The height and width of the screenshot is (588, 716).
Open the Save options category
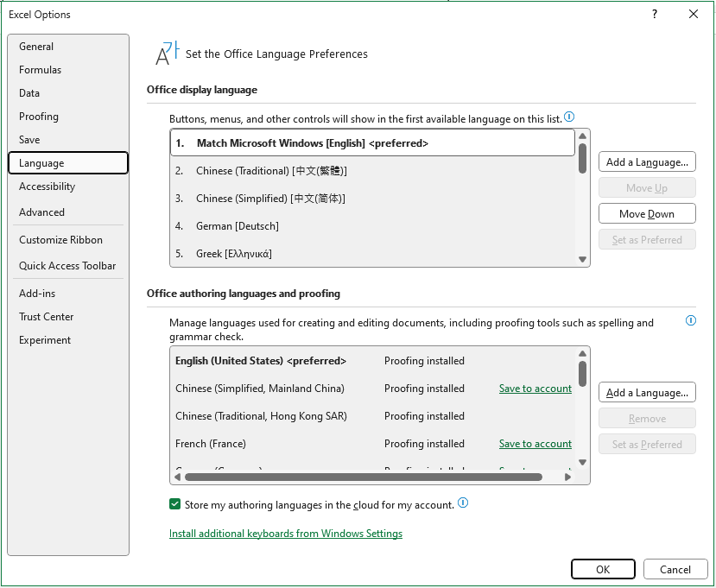click(x=68, y=140)
